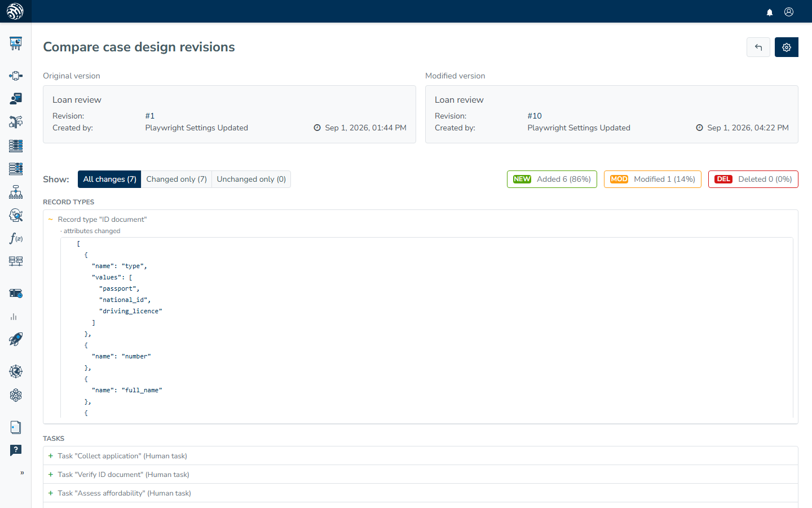This screenshot has height=508, width=812.
Task: Switch to Unchanged only (0) filter
Action: tap(251, 179)
